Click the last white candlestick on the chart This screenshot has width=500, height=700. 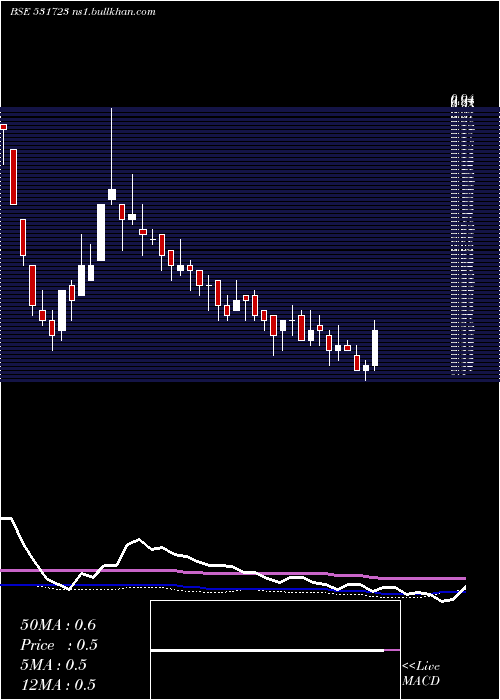375,348
